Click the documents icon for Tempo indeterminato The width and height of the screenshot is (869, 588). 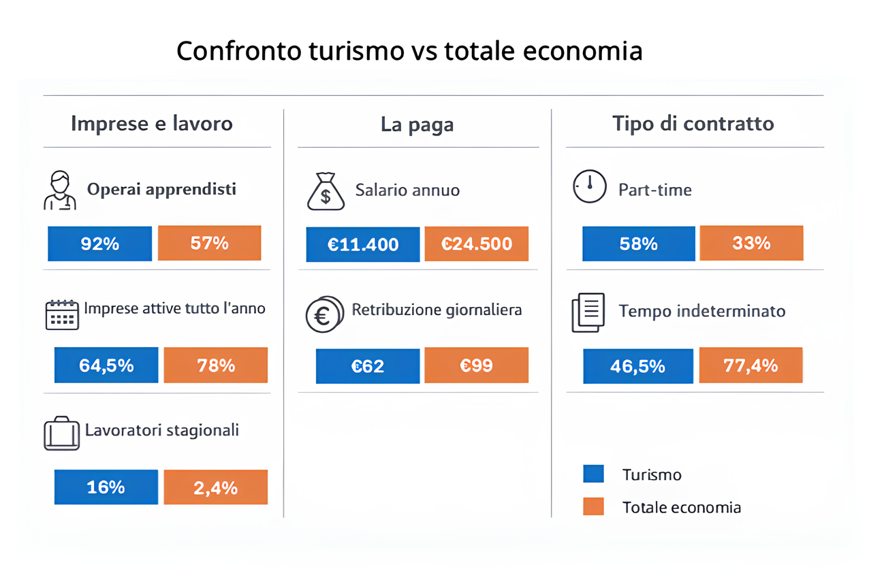click(588, 312)
